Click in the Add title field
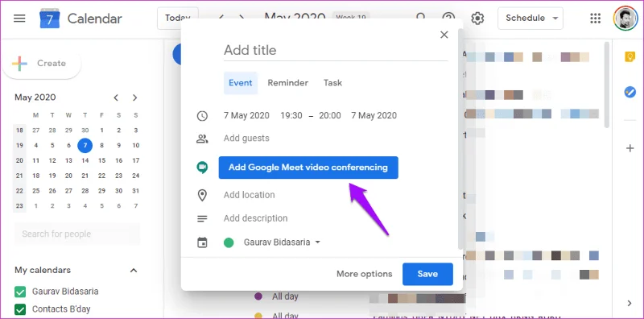The width and height of the screenshot is (644, 319). [x=335, y=51]
